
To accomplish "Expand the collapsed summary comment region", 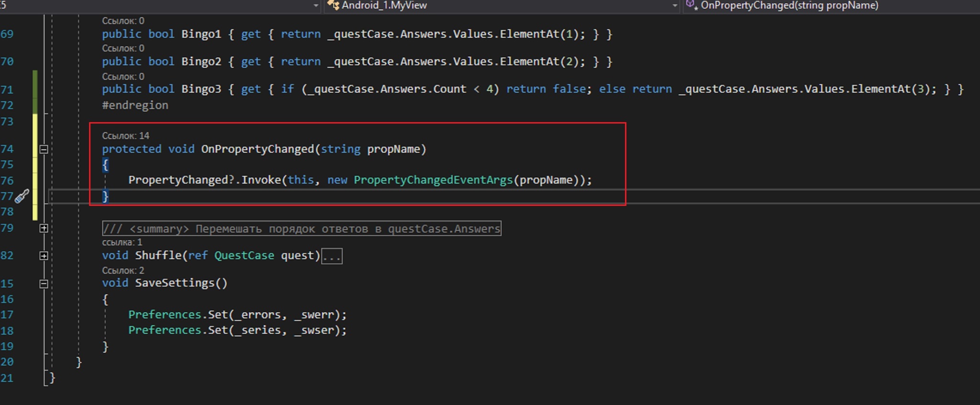I will 44,228.
